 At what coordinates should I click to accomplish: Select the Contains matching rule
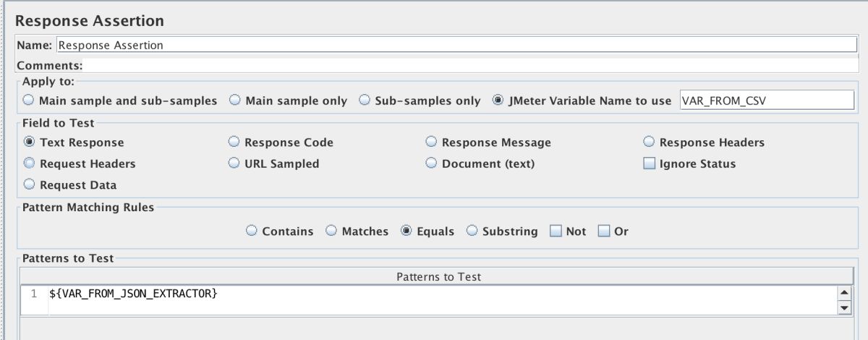[252, 231]
